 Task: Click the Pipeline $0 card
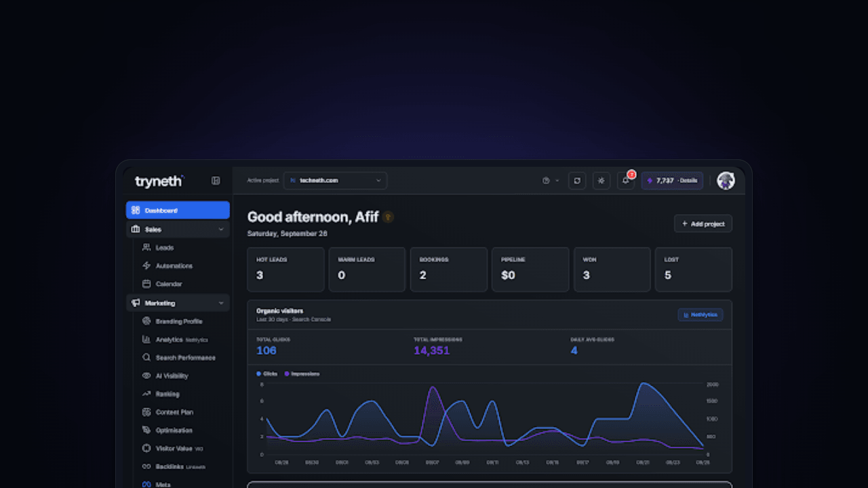tap(530, 270)
